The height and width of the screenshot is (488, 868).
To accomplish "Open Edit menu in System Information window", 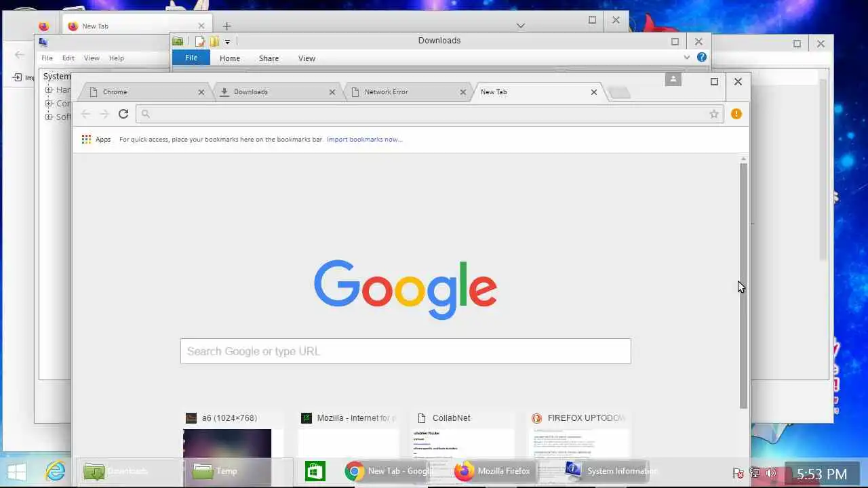I will pyautogui.click(x=68, y=58).
